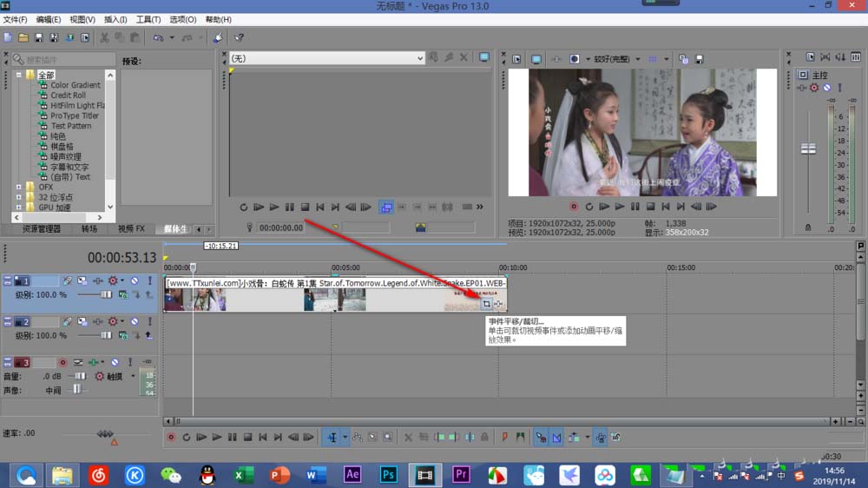The width and height of the screenshot is (868, 488).
Task: Open the trimmer media dropdown showing (无)
Action: click(419, 58)
